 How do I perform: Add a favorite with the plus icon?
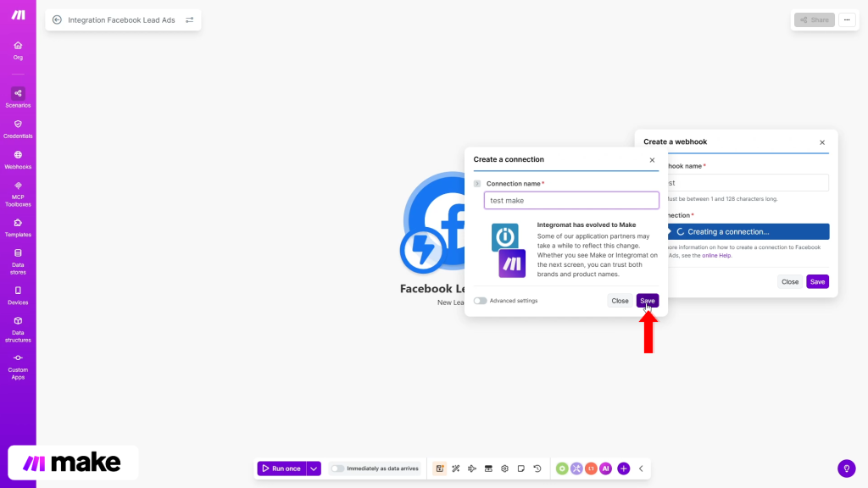(x=623, y=469)
